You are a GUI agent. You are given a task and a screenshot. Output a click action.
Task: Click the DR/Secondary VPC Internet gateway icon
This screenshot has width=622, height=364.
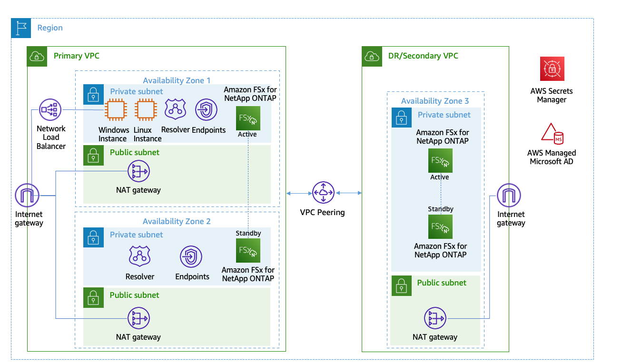point(509,196)
